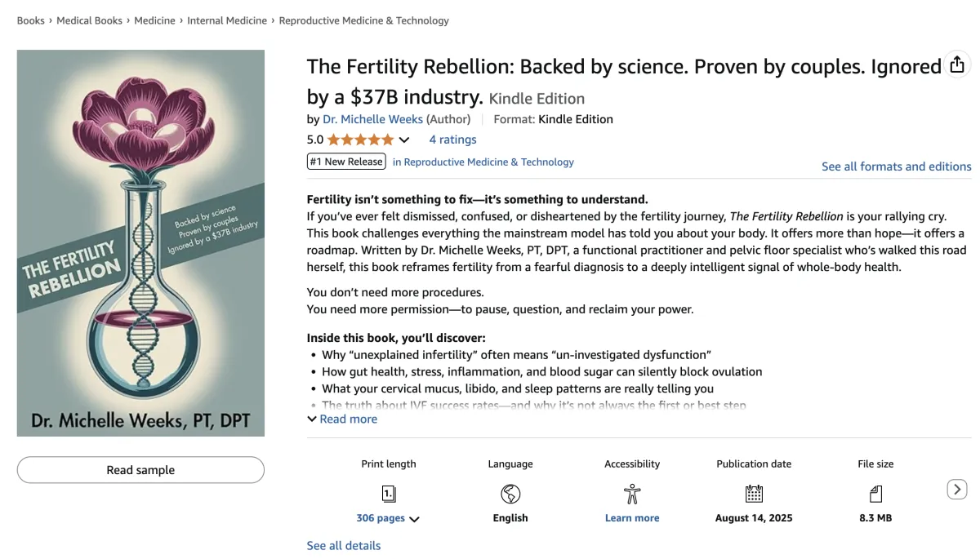Expand the star rating dropdown chevron

pos(404,140)
